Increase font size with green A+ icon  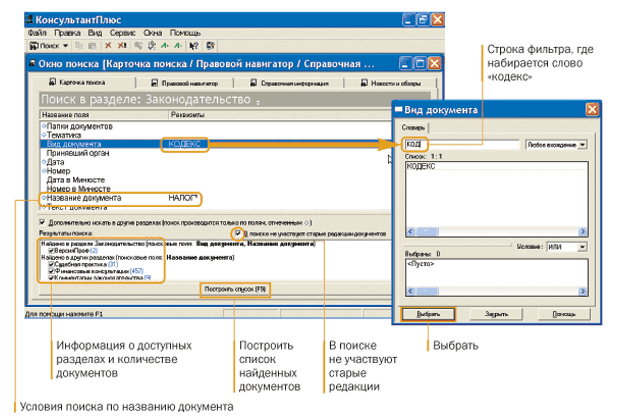pos(164,46)
